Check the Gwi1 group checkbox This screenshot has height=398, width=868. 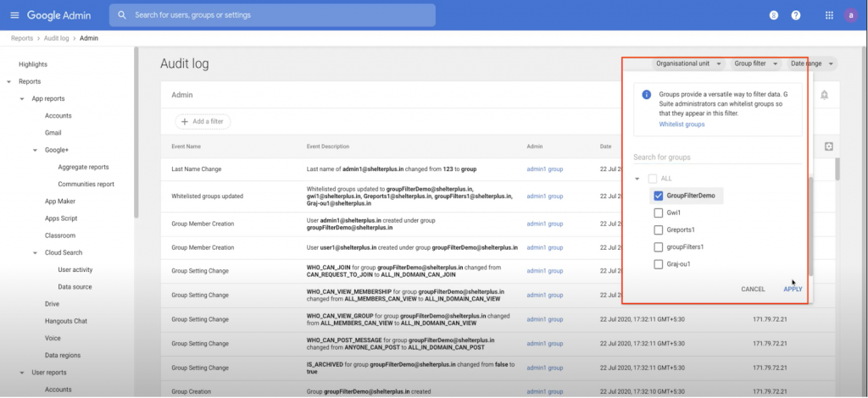(x=658, y=213)
